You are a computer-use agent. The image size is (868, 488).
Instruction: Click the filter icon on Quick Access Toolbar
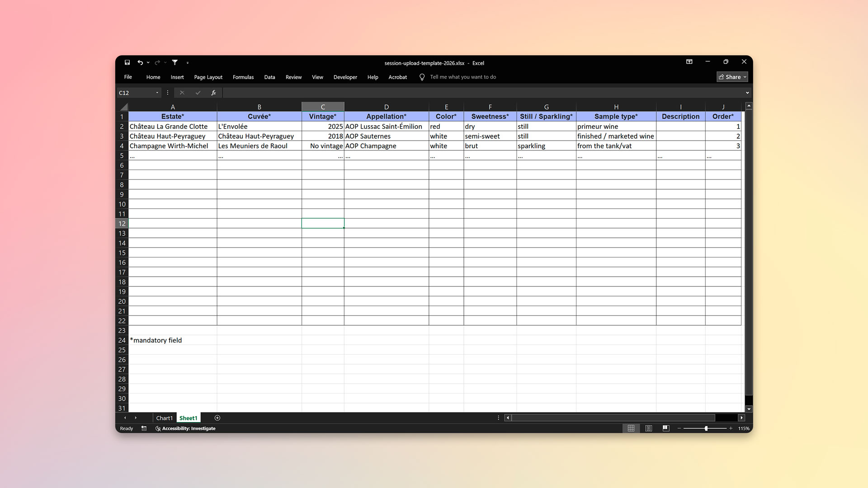[x=175, y=63]
